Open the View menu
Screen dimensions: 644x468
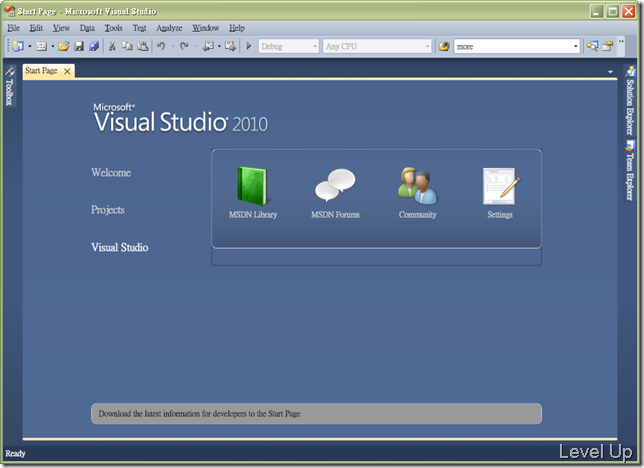61,28
